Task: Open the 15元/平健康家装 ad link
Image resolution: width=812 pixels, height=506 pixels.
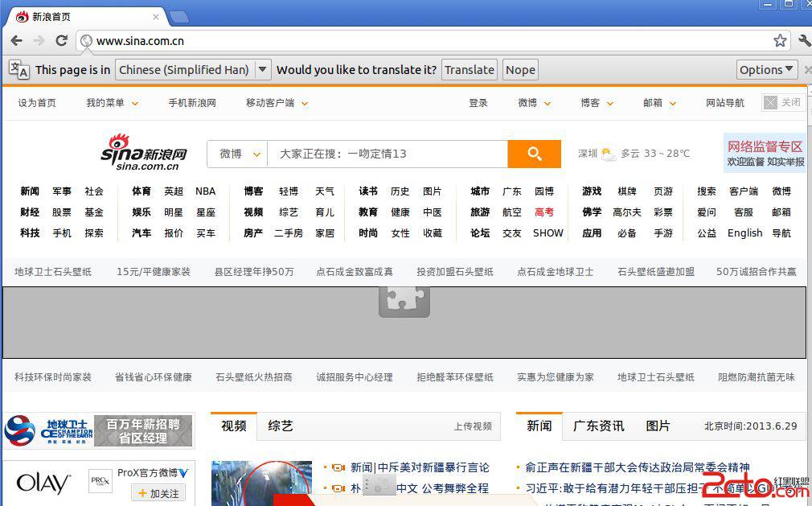Action: click(154, 272)
